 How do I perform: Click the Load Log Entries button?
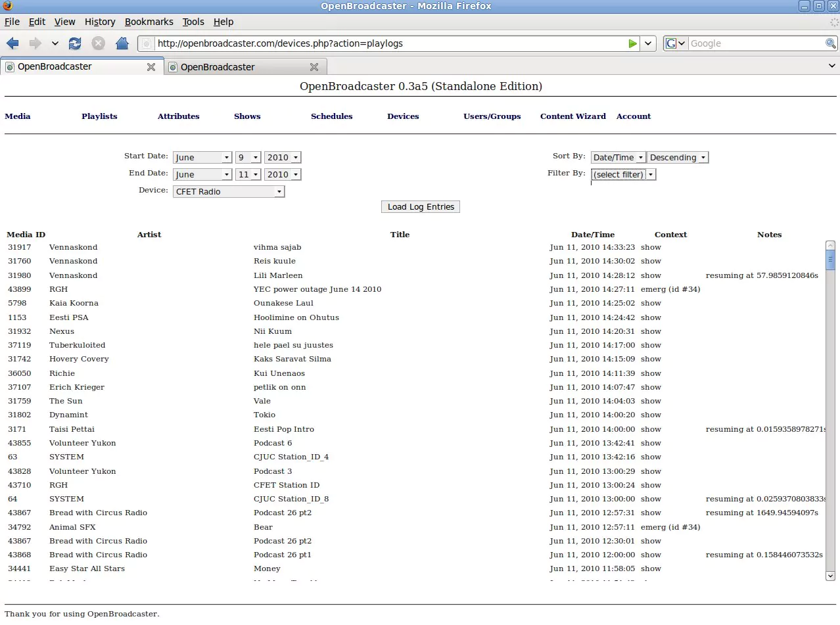coord(421,207)
